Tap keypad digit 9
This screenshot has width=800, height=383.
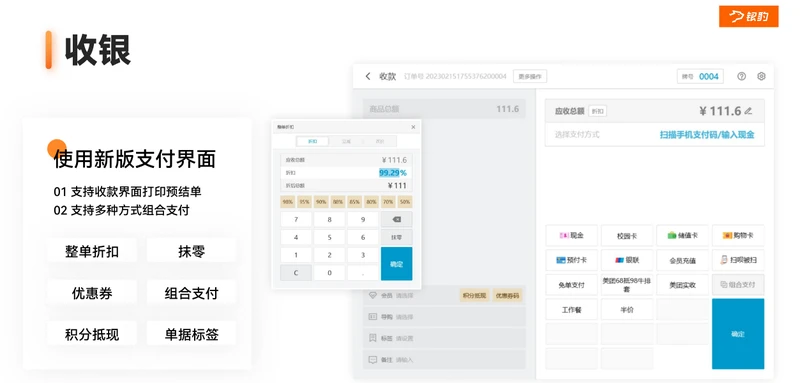363,219
